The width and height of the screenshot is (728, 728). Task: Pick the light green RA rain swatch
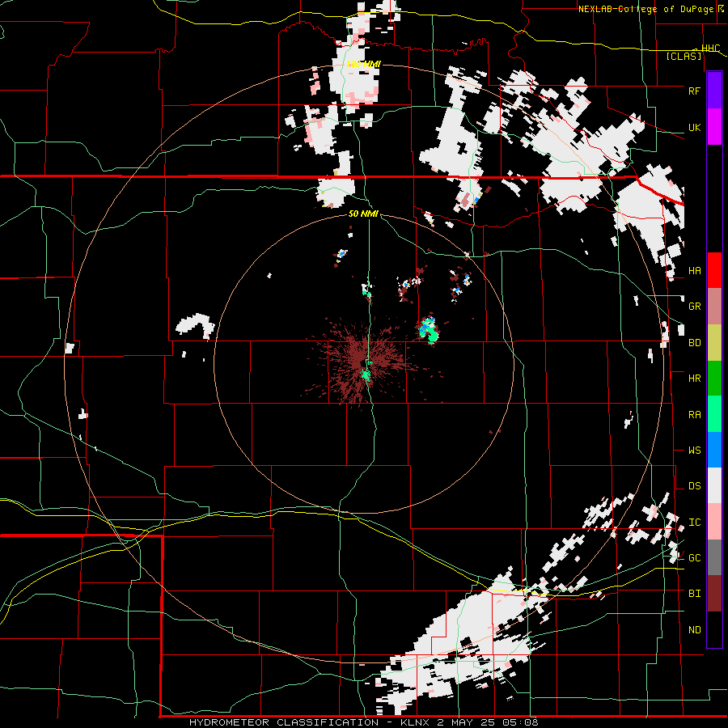coord(714,413)
